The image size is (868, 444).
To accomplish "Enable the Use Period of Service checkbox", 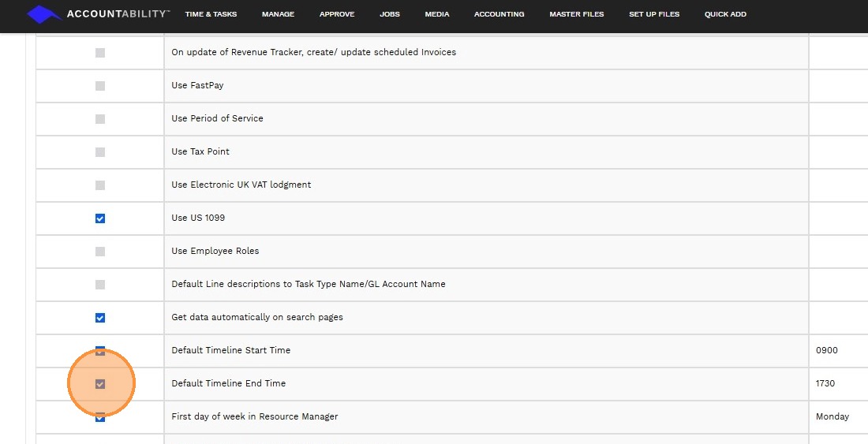I will point(100,119).
